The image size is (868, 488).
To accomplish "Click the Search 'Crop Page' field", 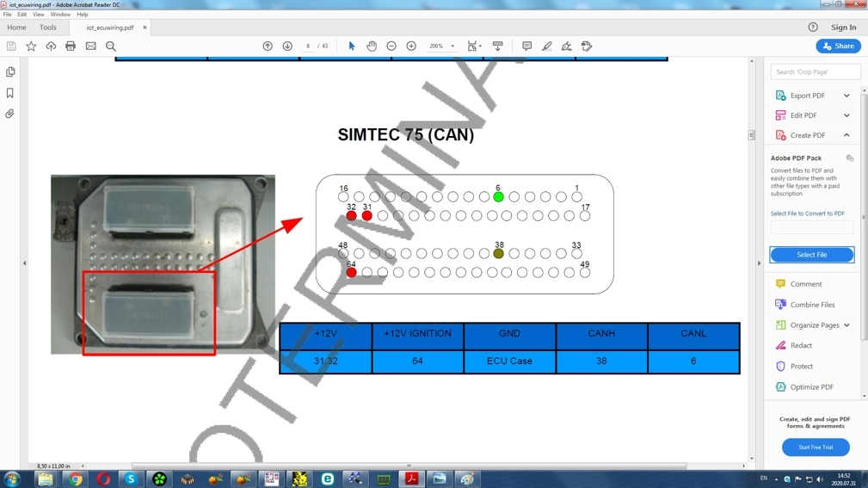I will click(815, 71).
